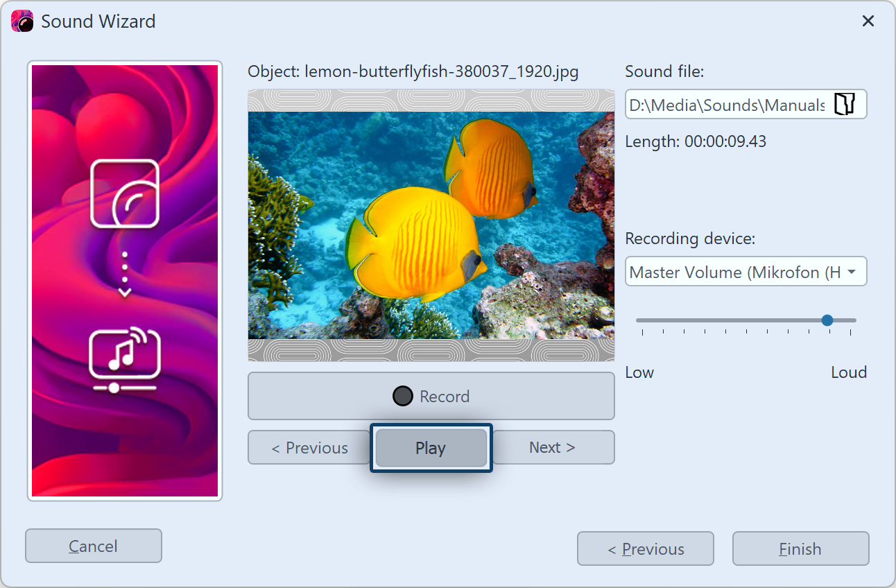896x588 pixels.
Task: Click the Sound Wizard app icon in title bar
Action: (x=22, y=21)
